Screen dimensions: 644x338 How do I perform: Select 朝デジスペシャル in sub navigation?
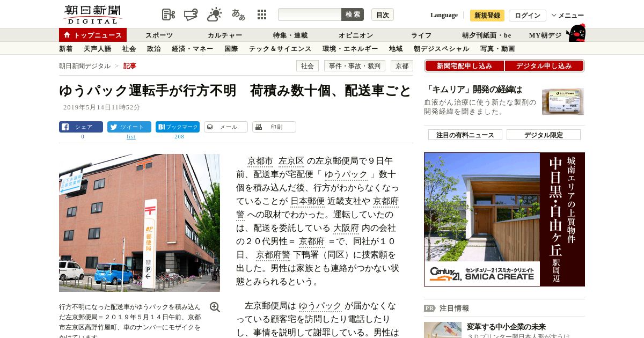pyautogui.click(x=441, y=49)
